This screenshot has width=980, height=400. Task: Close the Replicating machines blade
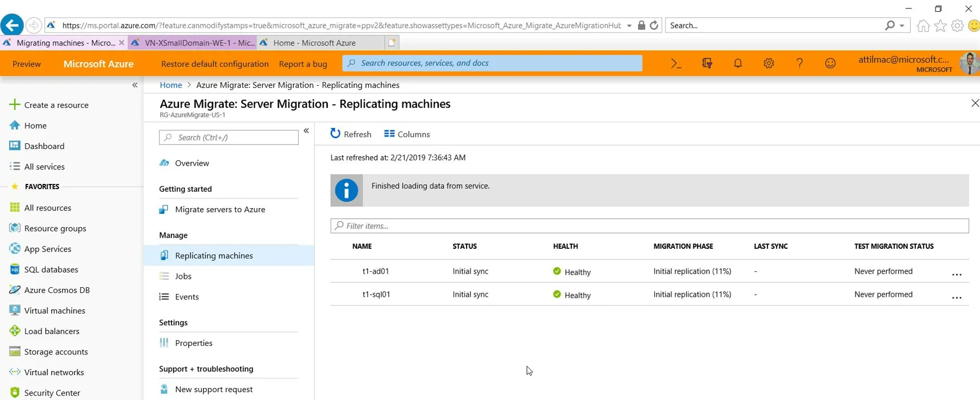pyautogui.click(x=974, y=103)
